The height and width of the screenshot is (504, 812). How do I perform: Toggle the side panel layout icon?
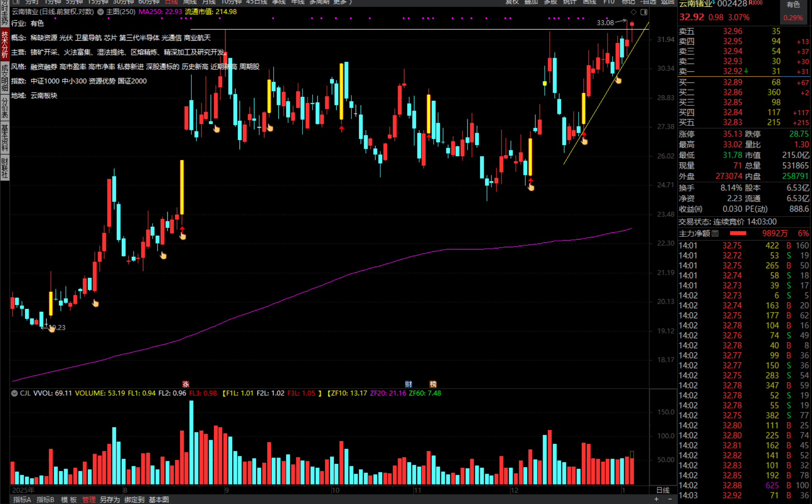(x=644, y=12)
